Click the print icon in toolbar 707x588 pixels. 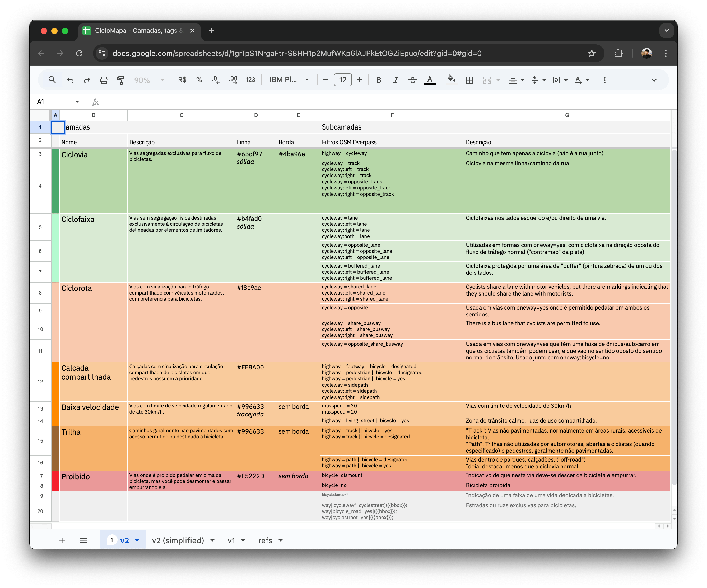[104, 80]
